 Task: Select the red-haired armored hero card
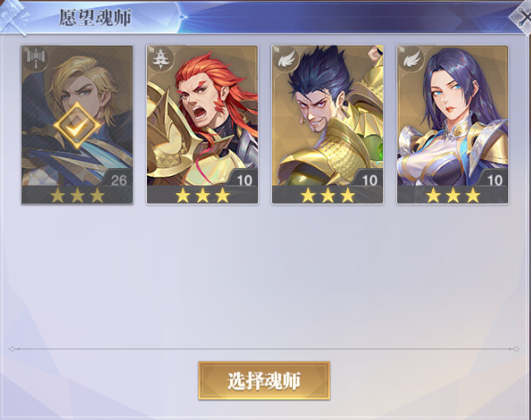[x=202, y=125]
